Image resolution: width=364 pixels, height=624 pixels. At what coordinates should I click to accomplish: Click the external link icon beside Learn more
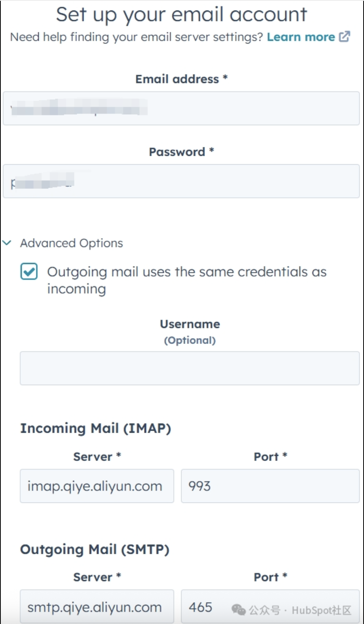point(344,37)
